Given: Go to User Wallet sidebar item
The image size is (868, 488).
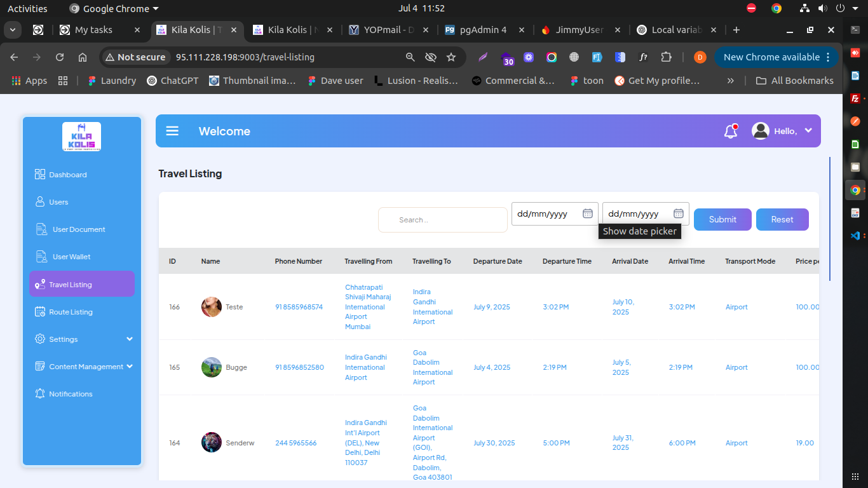Looking at the screenshot, I should tap(71, 257).
